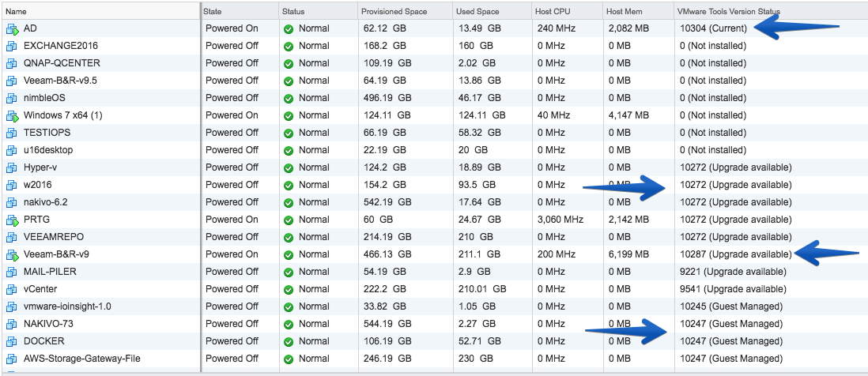Click the running VM icon for PRTG
The width and height of the screenshot is (868, 376).
point(12,220)
